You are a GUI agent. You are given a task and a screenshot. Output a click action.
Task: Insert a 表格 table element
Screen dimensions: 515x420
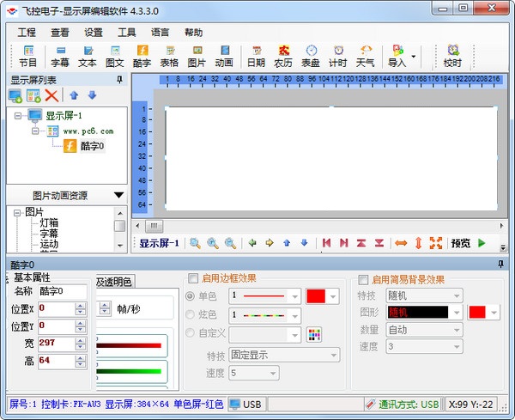[170, 56]
